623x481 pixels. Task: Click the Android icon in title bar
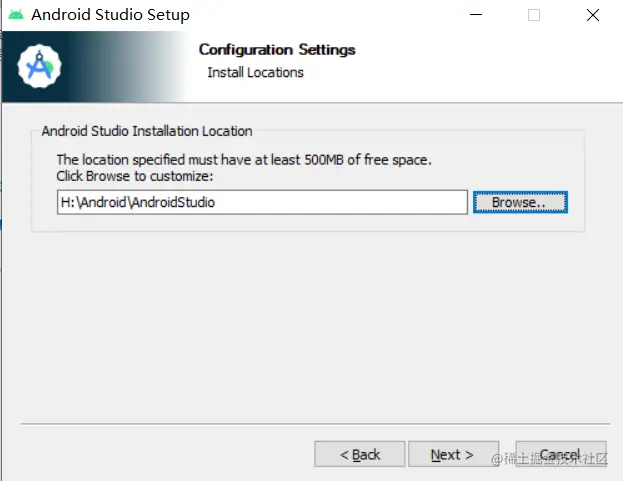pyautogui.click(x=16, y=15)
